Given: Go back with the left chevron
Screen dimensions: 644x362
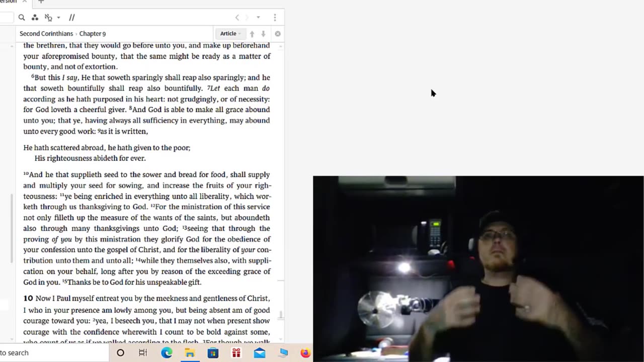Looking at the screenshot, I should click(237, 18).
